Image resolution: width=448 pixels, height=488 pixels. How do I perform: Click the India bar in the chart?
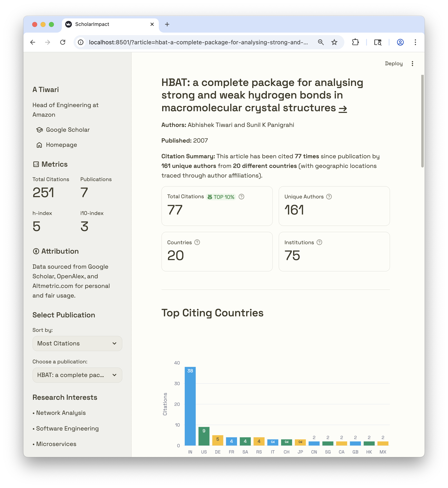[x=190, y=405]
